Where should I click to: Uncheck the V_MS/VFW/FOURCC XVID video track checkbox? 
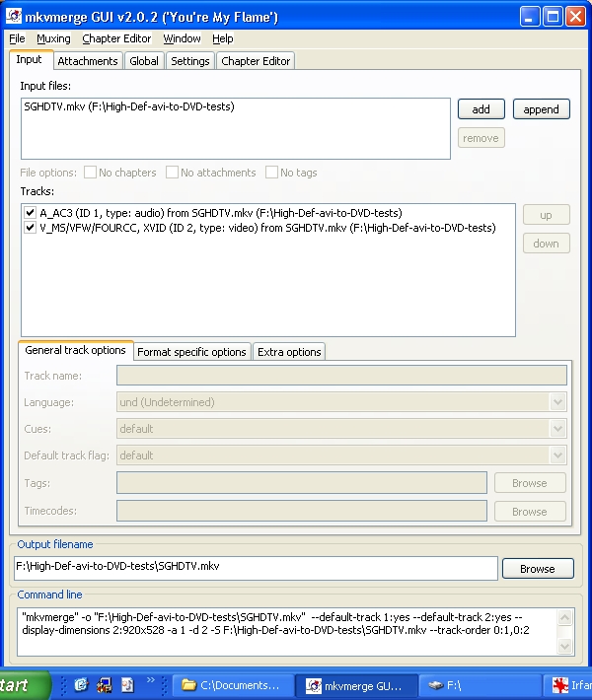[30, 228]
